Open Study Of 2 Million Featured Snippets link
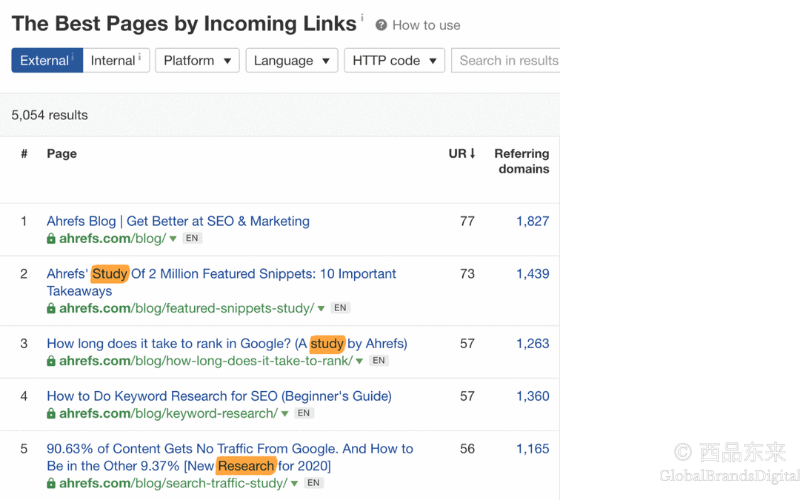 pyautogui.click(x=221, y=282)
